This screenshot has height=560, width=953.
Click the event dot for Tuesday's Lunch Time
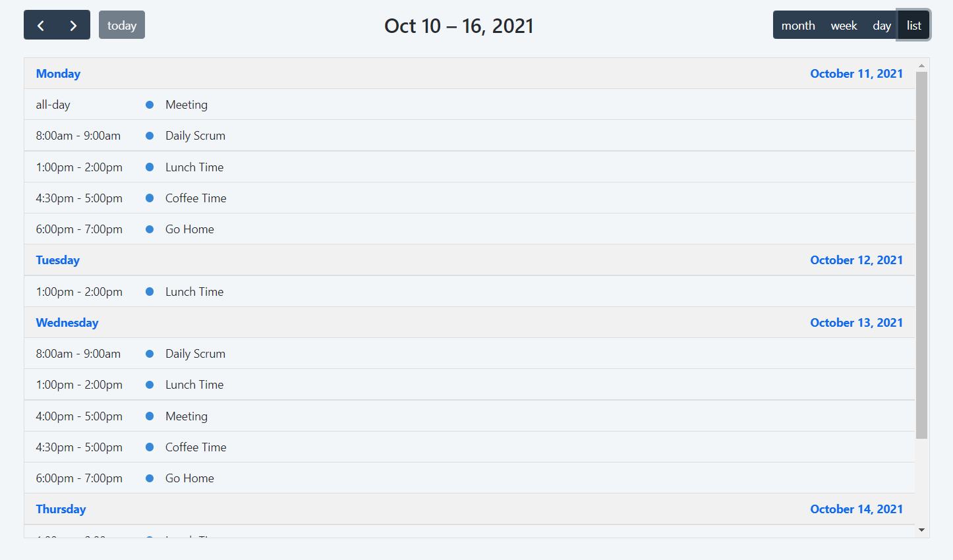(x=150, y=292)
